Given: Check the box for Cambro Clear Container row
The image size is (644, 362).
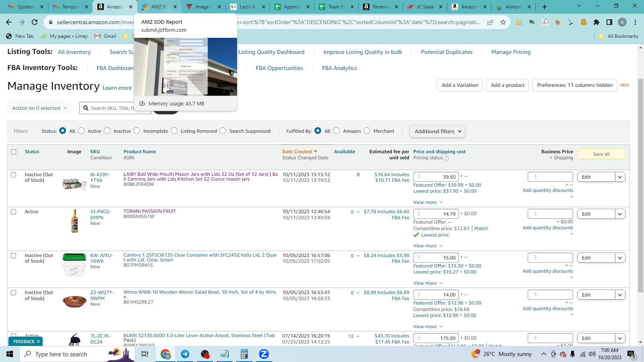Looking at the screenshot, I should click(14, 256).
